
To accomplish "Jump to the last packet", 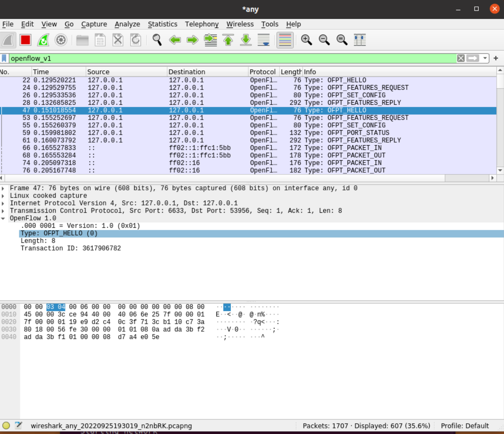I will [x=246, y=40].
